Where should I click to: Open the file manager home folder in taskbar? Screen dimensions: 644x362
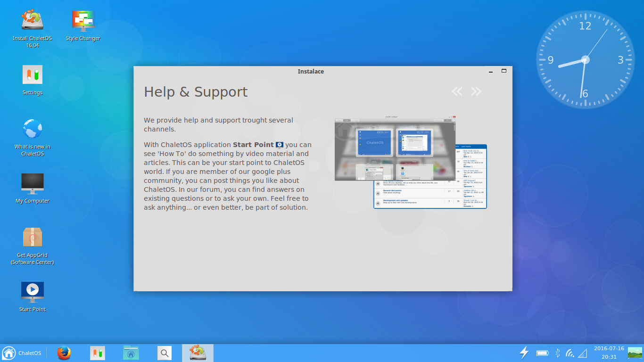point(131,353)
